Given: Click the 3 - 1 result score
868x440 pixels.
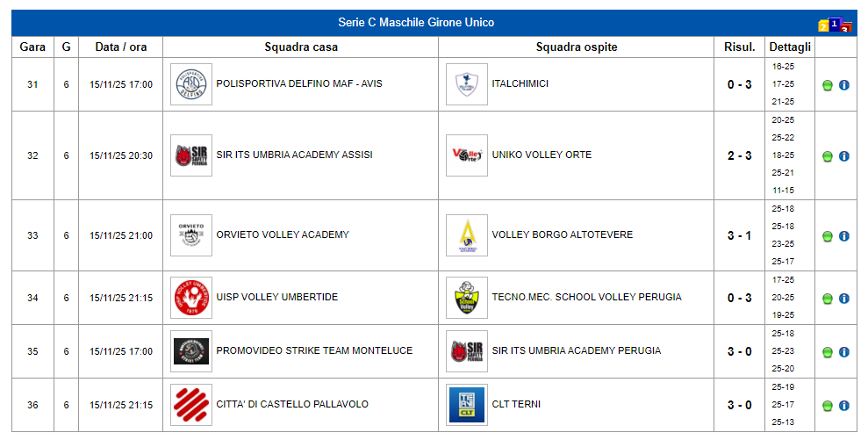Looking at the screenshot, I should point(739,235).
